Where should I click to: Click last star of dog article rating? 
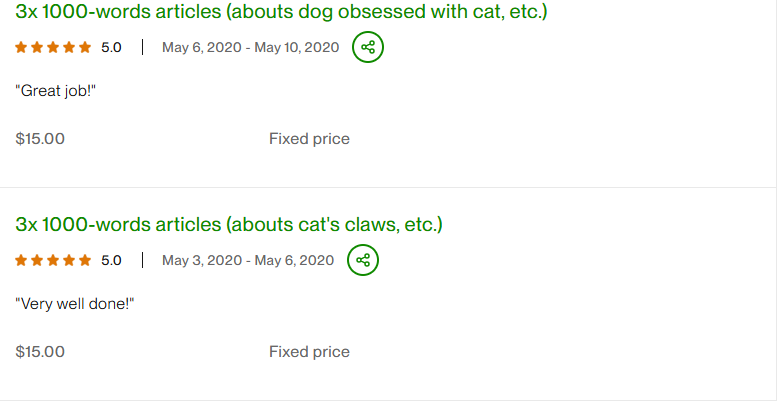[85, 47]
